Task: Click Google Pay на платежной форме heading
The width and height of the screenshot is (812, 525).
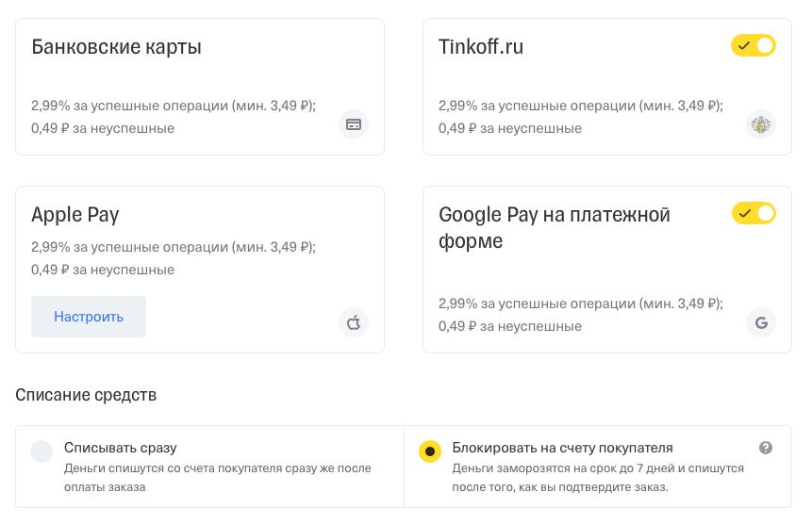Action: point(555,227)
